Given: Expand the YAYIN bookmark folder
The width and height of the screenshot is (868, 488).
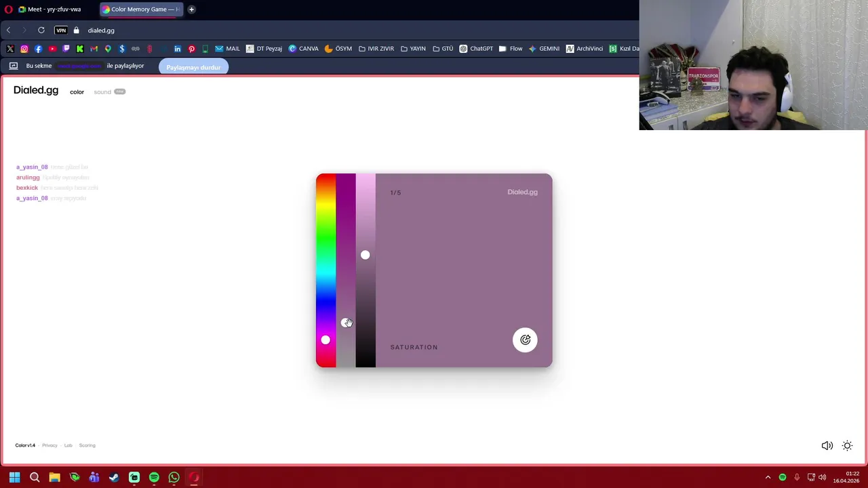Looking at the screenshot, I should coord(413,49).
